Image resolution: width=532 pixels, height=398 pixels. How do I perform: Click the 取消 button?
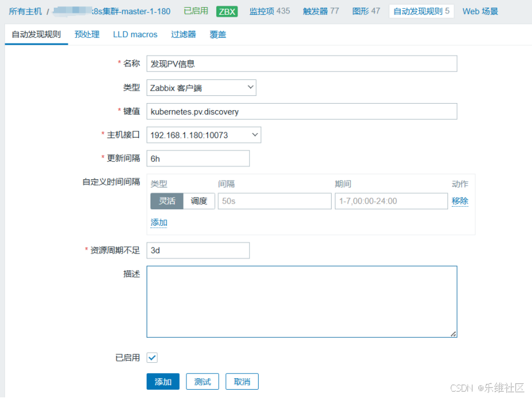pos(242,382)
